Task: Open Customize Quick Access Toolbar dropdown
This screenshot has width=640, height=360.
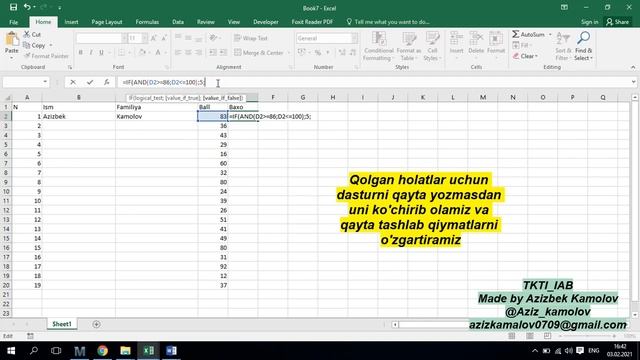Action: pyautogui.click(x=60, y=8)
